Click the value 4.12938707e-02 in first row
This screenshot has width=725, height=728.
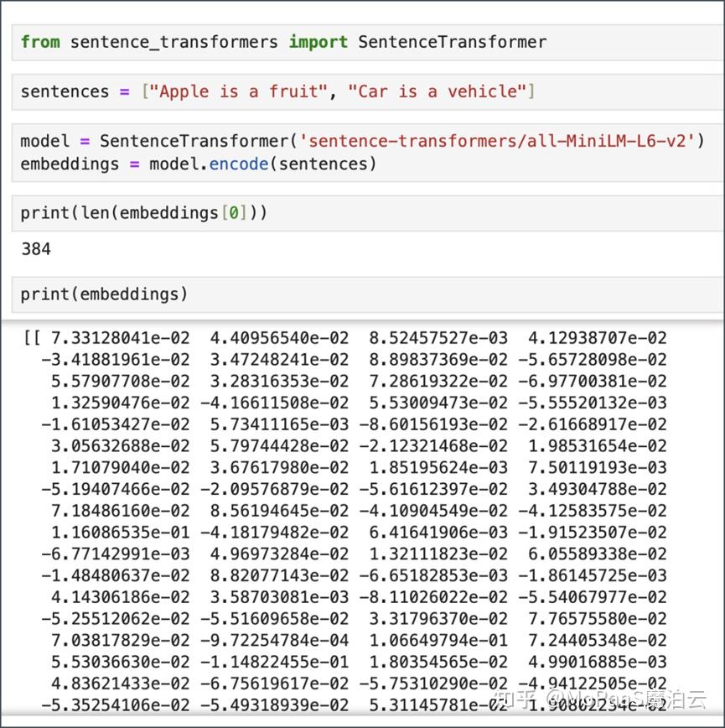pos(597,338)
